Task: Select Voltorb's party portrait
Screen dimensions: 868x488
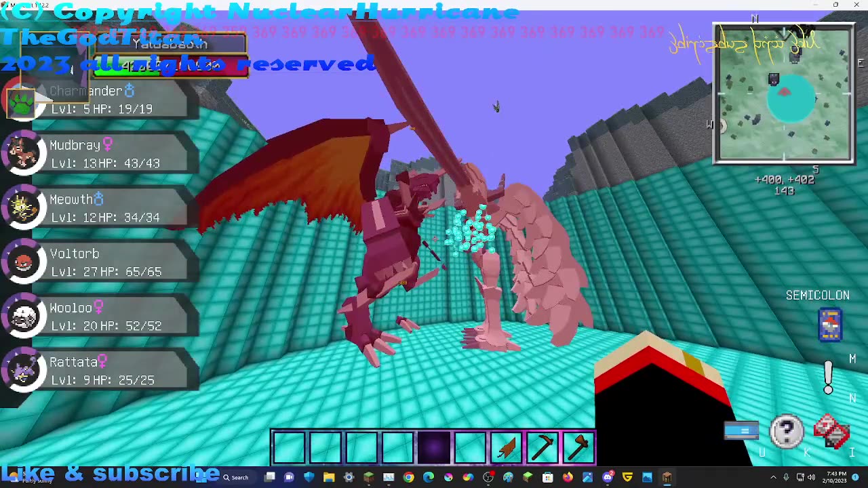Action: point(23,262)
